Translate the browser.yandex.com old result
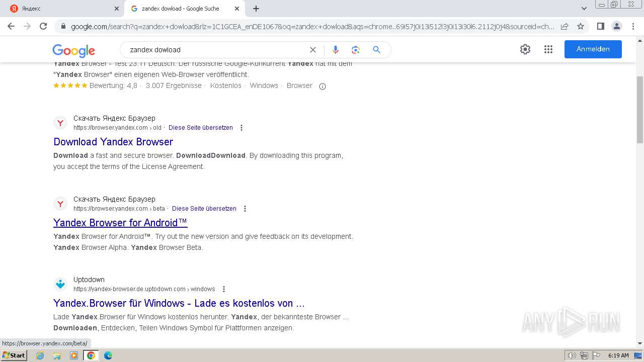 click(x=201, y=128)
